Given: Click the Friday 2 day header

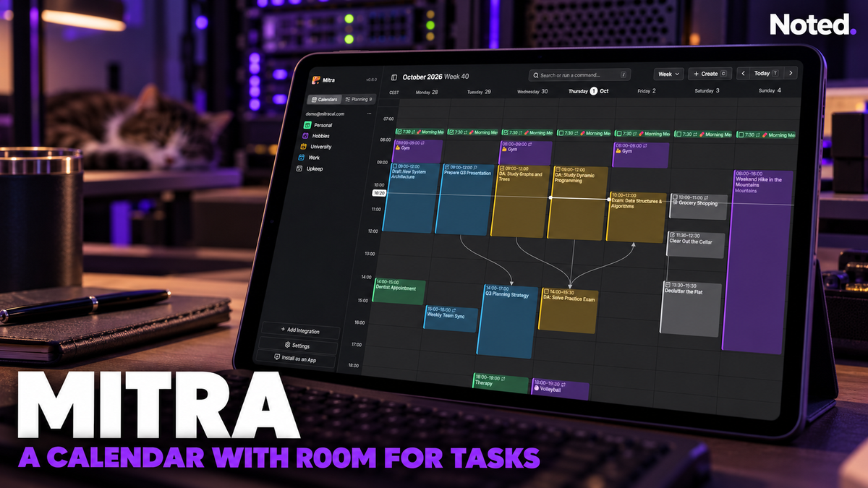Looking at the screenshot, I should 647,91.
